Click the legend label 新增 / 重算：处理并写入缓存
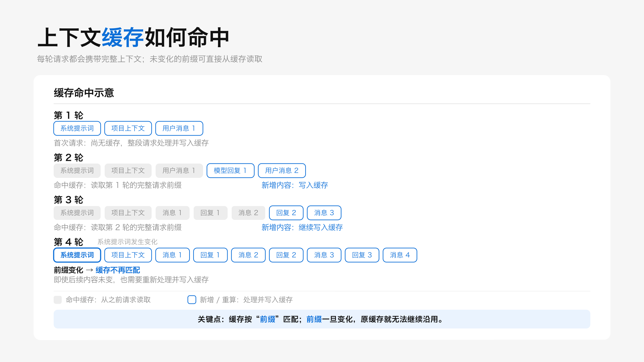Viewport: 644px width, 362px height. coord(246,300)
